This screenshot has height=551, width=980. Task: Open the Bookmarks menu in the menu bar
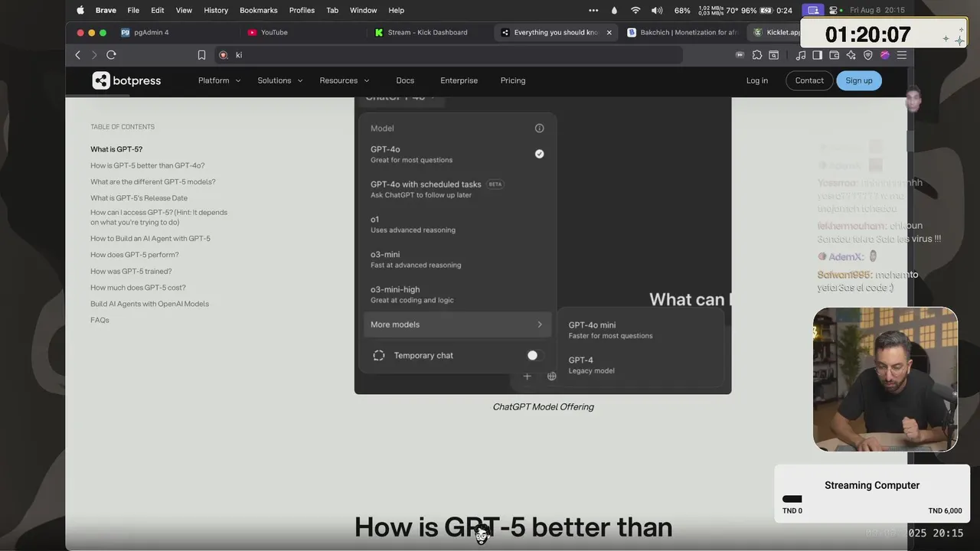click(258, 10)
